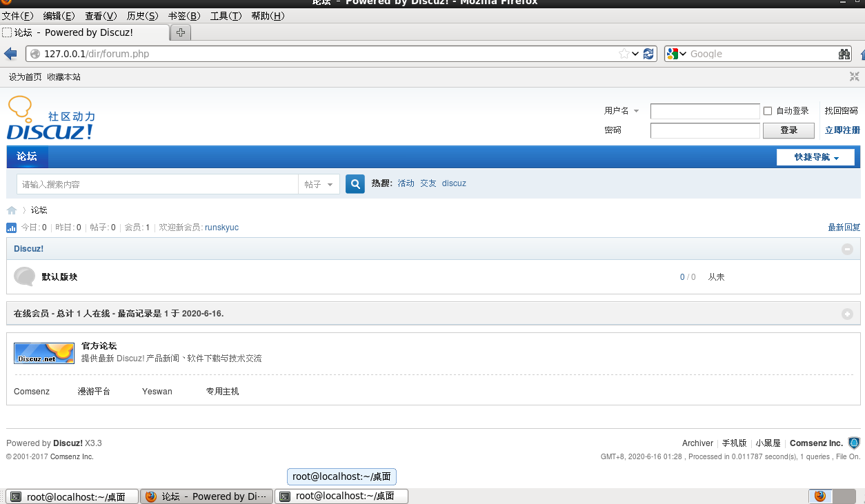This screenshot has width=865, height=504.
Task: Click the username input field
Action: (705, 111)
